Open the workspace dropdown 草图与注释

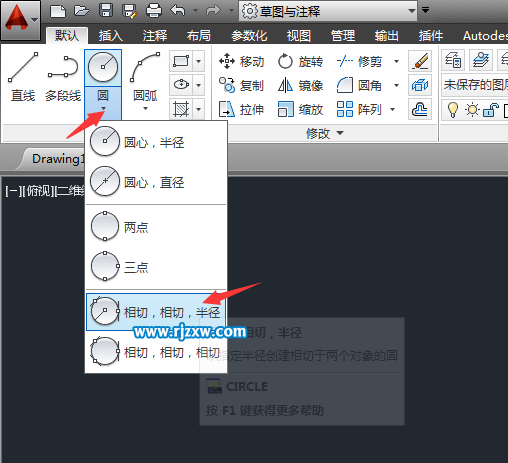pos(328,11)
